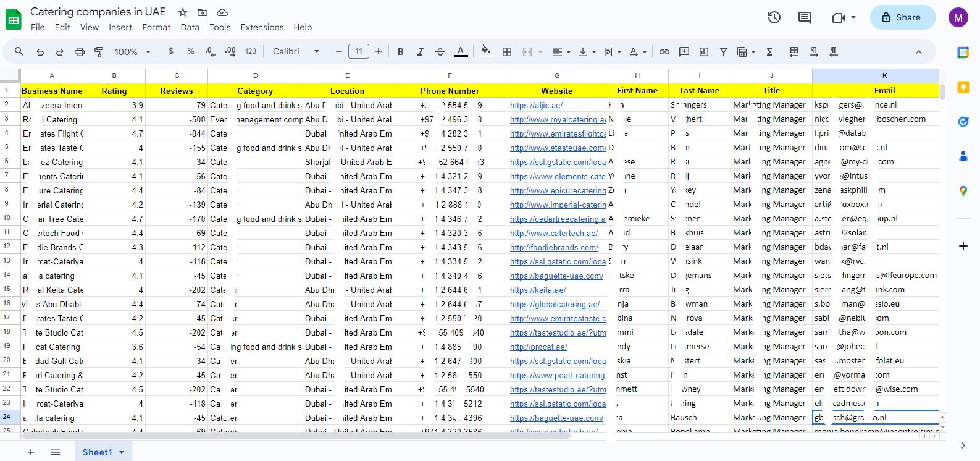980x461 pixels.
Task: Open the Data menu
Action: pyautogui.click(x=190, y=27)
